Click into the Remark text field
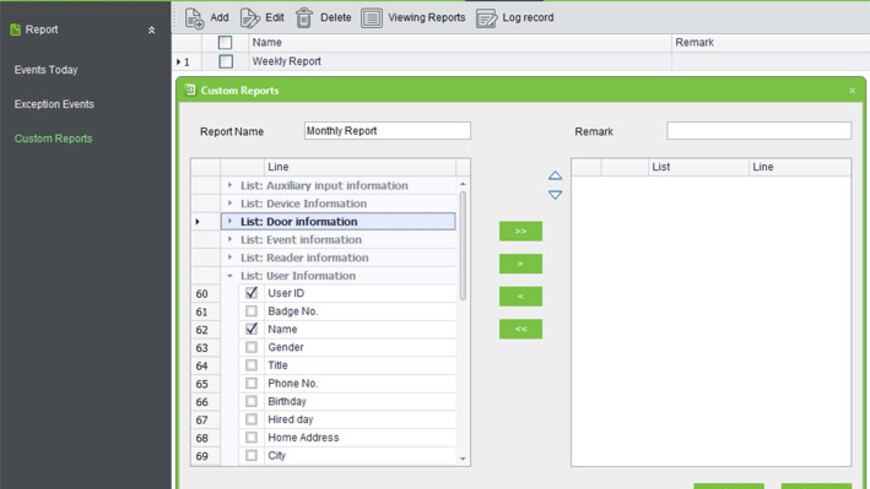The height and width of the screenshot is (489, 870). (x=758, y=131)
